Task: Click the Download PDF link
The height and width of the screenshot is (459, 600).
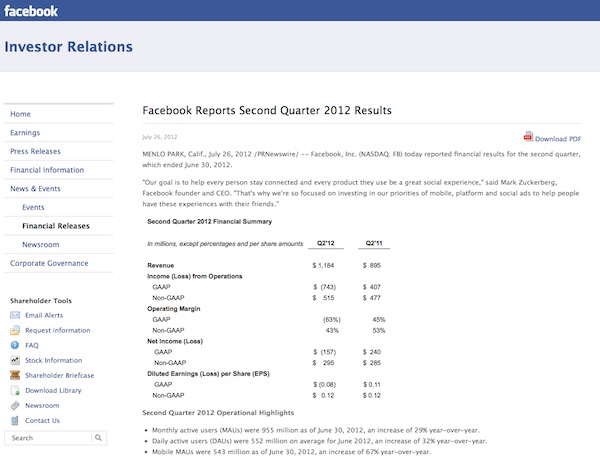Action: [558, 139]
